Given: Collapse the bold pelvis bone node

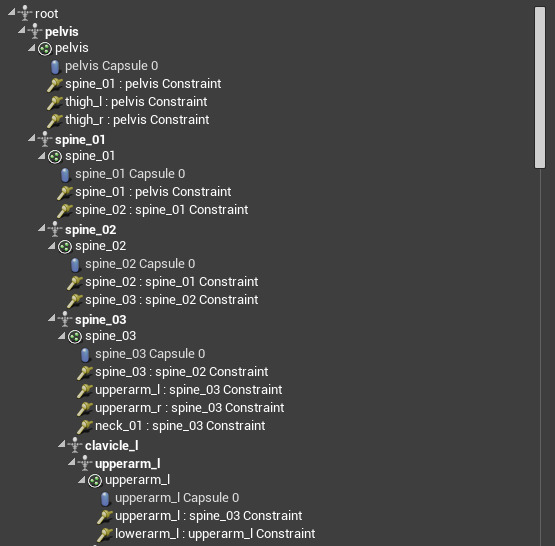Looking at the screenshot, I should point(22,30).
